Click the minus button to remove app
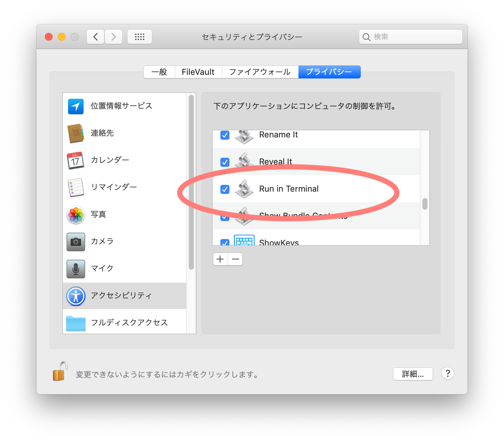The width and height of the screenshot is (504, 442). pyautogui.click(x=236, y=259)
